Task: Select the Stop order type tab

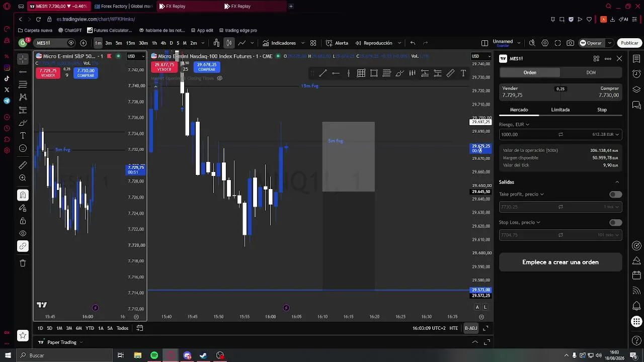Action: (602, 110)
